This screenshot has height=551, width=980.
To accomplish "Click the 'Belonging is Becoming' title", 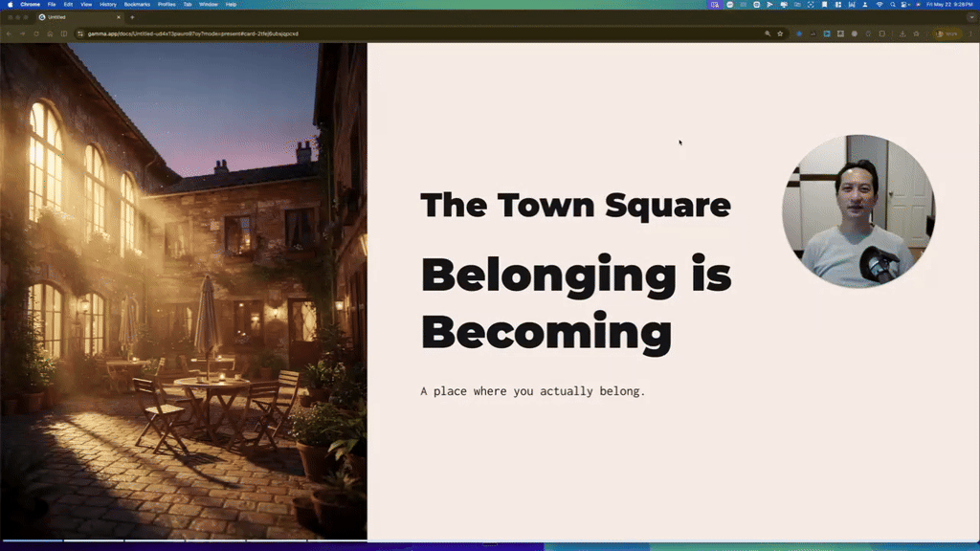I will point(576,303).
